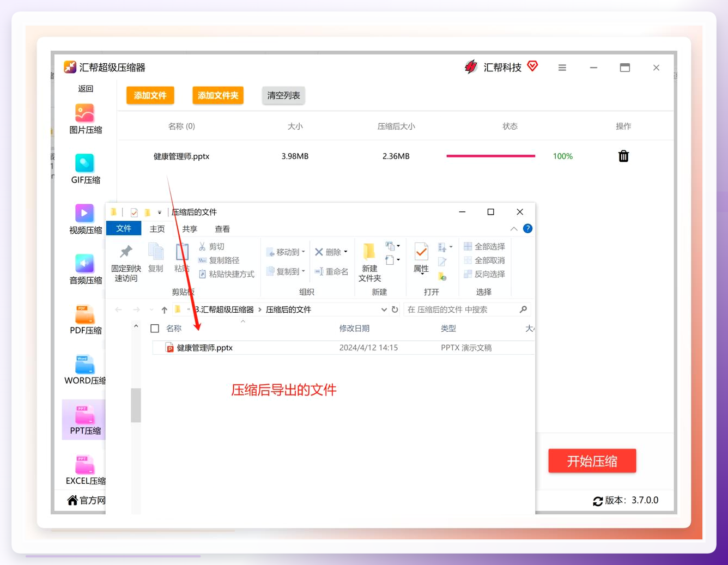The image size is (728, 565).
Task: Click the 2.36MB compressed size cell
Action: click(x=396, y=156)
